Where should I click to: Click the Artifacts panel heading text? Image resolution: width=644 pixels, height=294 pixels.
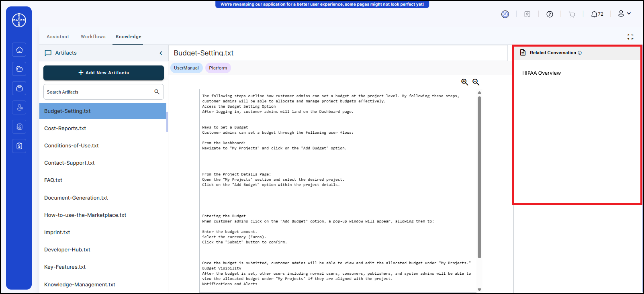66,53
